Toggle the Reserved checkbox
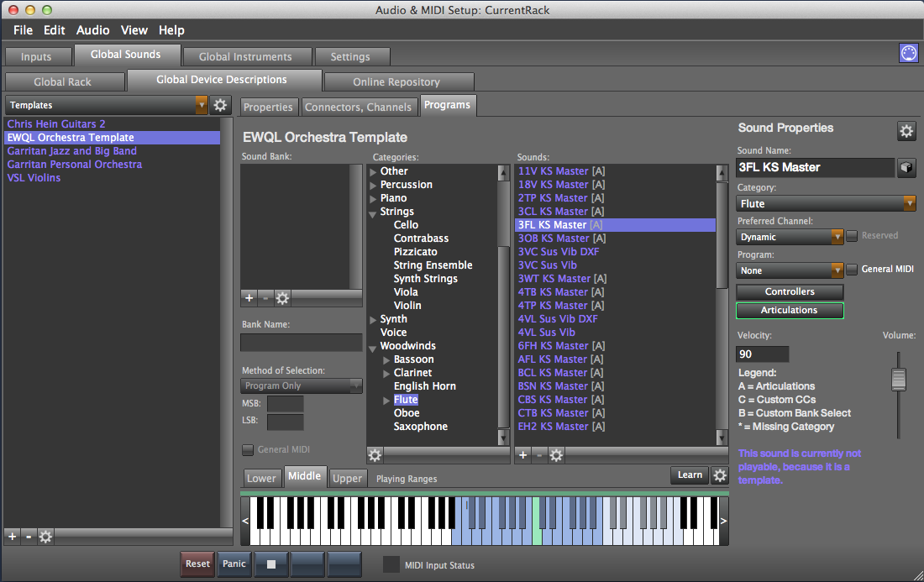The width and height of the screenshot is (924, 582). point(852,236)
